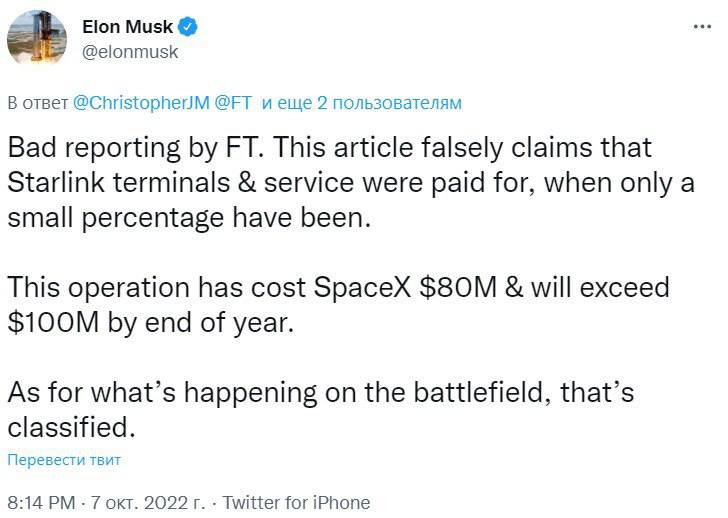The width and height of the screenshot is (728, 518).
Task: Click 'Перевести твит' to translate the tweet
Action: 64,461
